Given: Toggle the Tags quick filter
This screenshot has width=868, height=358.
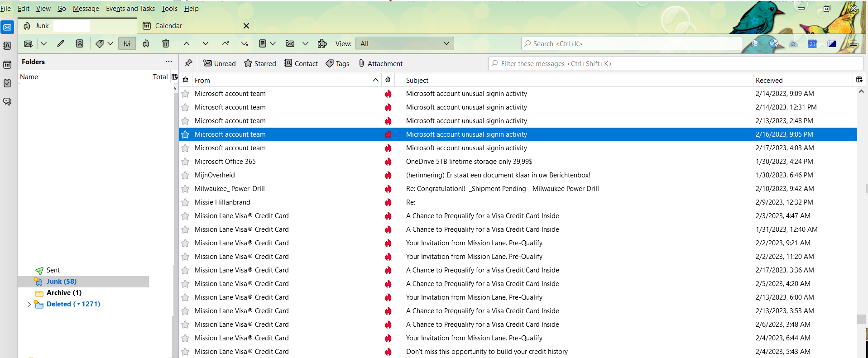Looking at the screenshot, I should pos(338,63).
